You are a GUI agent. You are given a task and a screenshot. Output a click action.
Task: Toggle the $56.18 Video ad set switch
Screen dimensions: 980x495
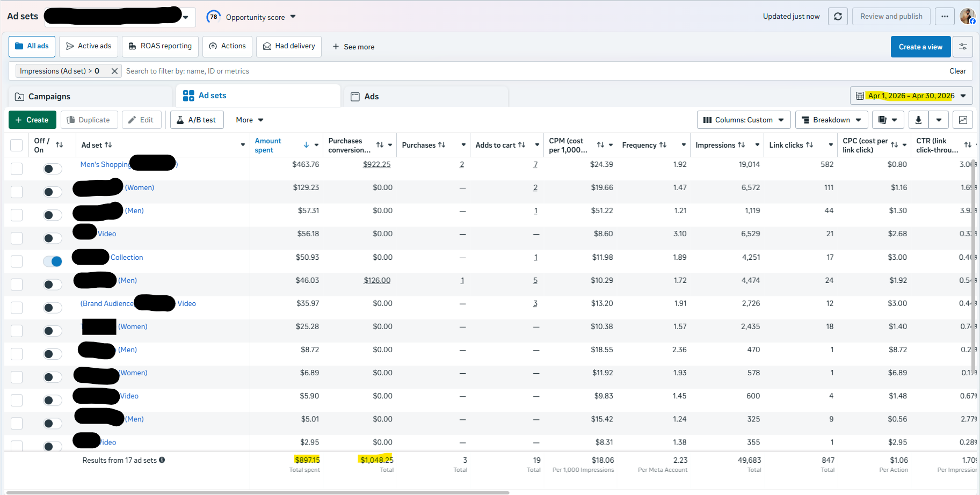click(53, 238)
